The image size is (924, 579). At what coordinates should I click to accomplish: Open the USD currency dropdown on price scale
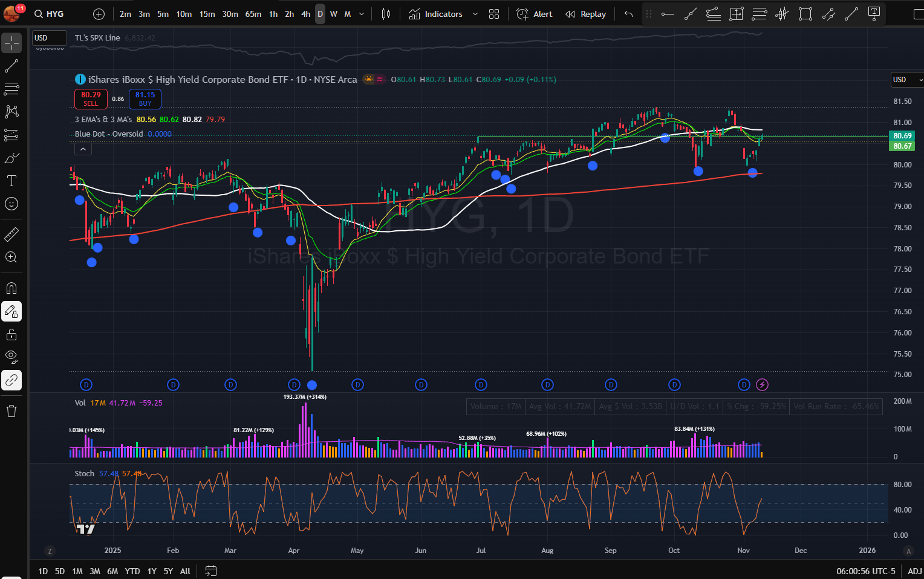click(907, 80)
